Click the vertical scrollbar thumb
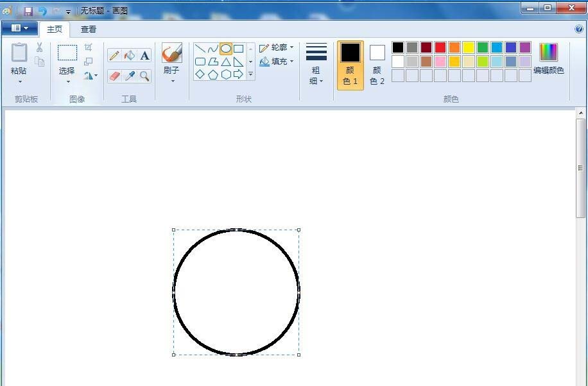 click(x=580, y=168)
